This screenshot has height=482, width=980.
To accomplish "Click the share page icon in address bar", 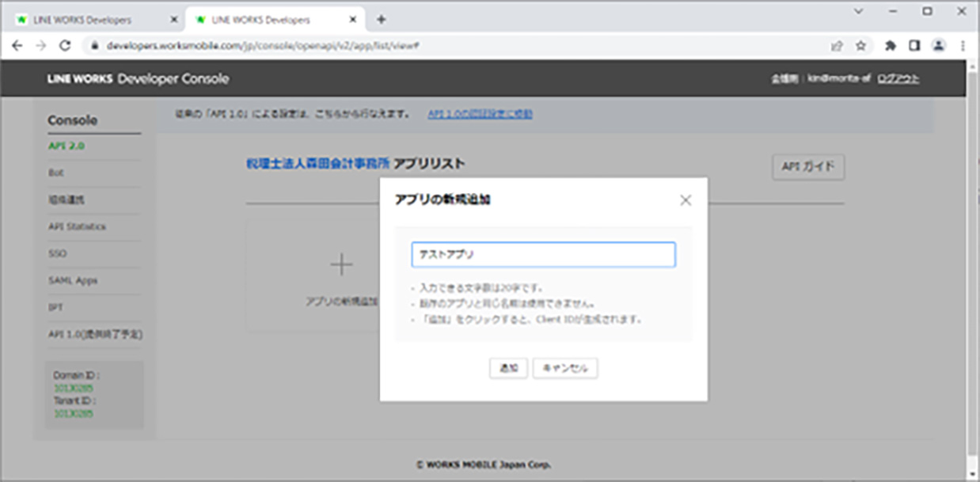I will pos(837,46).
